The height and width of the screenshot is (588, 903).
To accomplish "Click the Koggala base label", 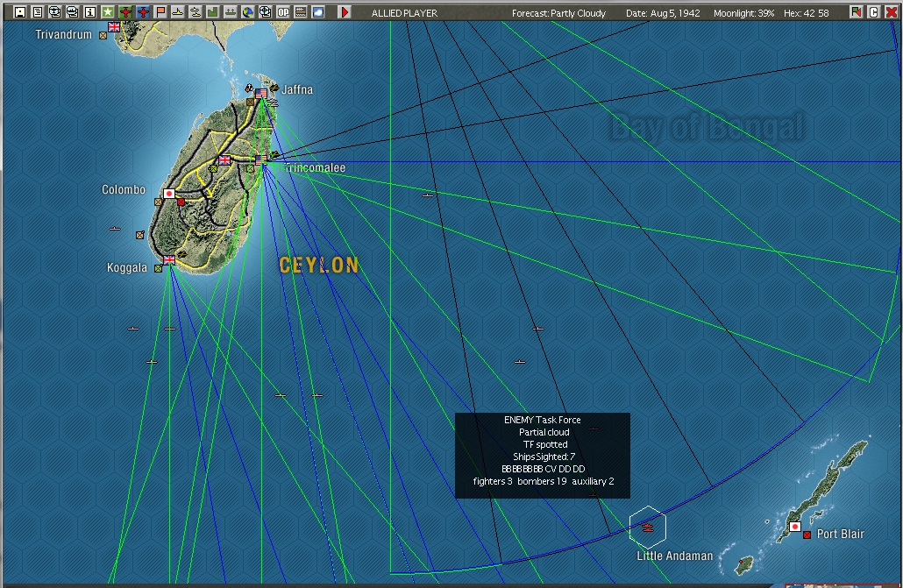I will coord(127,268).
